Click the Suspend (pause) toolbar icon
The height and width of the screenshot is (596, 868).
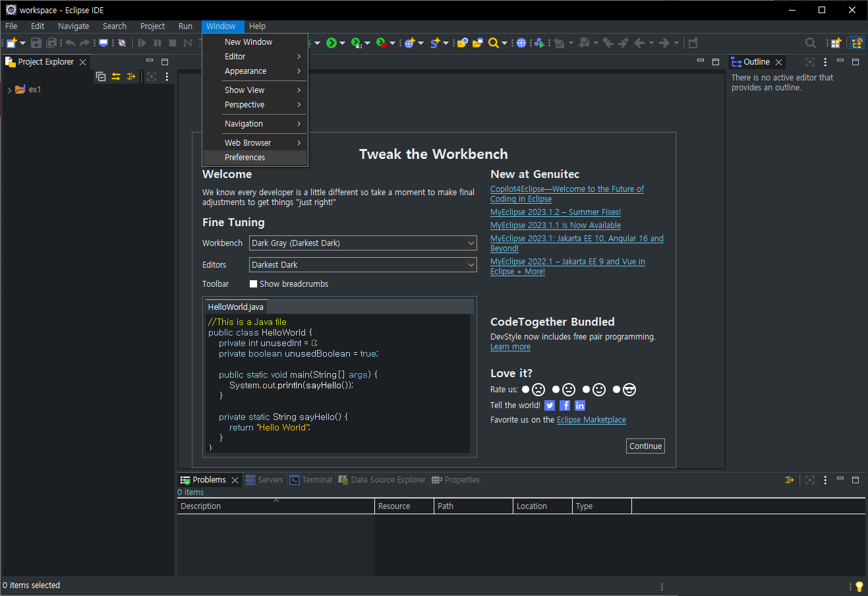(x=158, y=43)
